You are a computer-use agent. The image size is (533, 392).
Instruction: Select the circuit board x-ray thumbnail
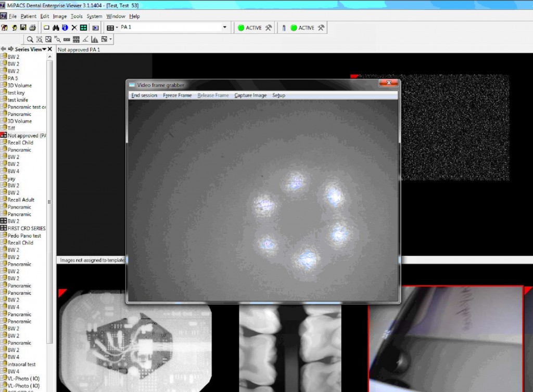point(136,341)
